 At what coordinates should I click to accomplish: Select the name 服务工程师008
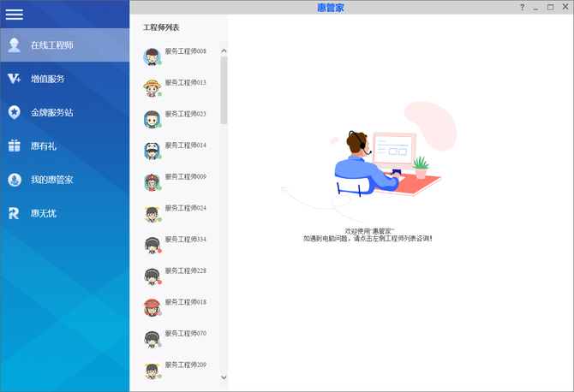[x=186, y=51]
